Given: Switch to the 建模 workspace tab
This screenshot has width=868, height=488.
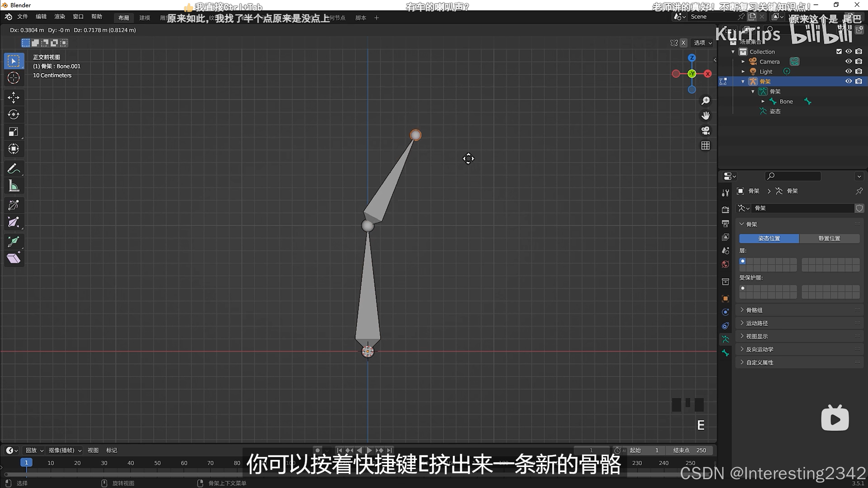Looking at the screenshot, I should tap(144, 18).
